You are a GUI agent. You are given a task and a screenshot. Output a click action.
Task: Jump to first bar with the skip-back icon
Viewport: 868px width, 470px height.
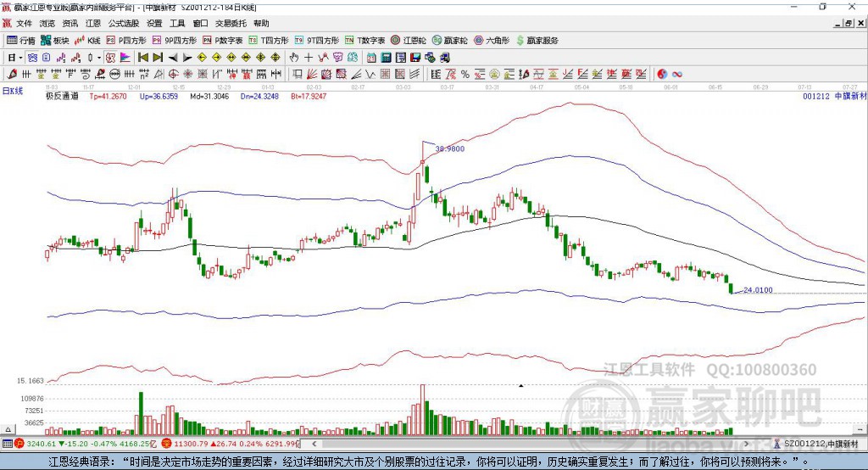pos(143,58)
